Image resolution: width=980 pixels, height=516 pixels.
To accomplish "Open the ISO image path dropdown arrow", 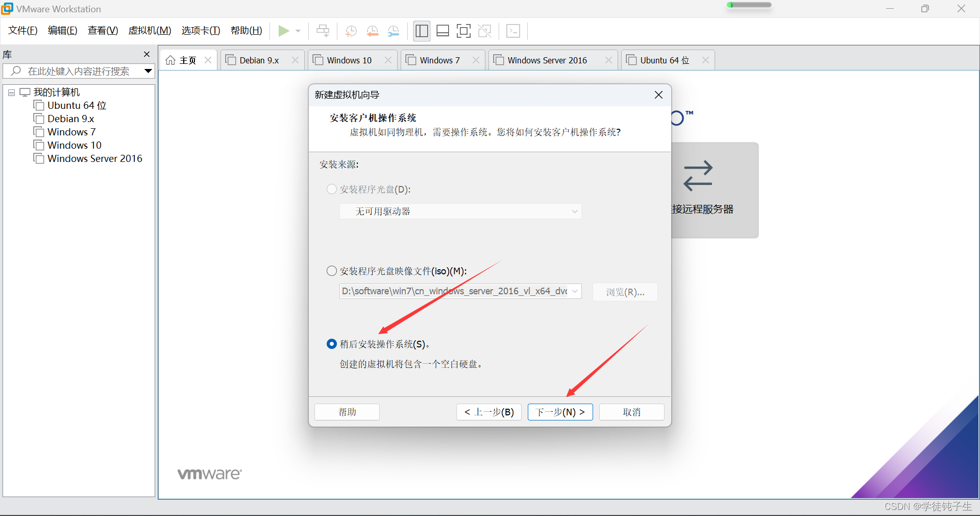I will (575, 291).
